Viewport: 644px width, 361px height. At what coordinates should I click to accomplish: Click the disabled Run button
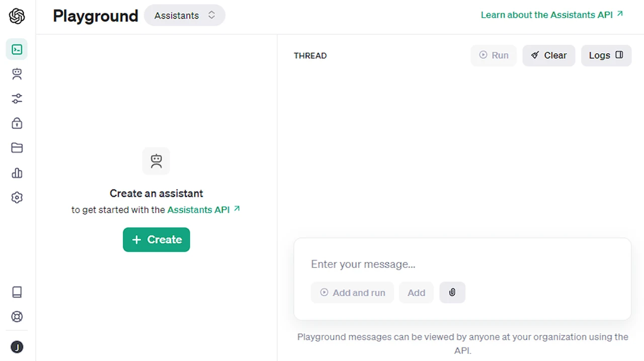[x=494, y=55]
